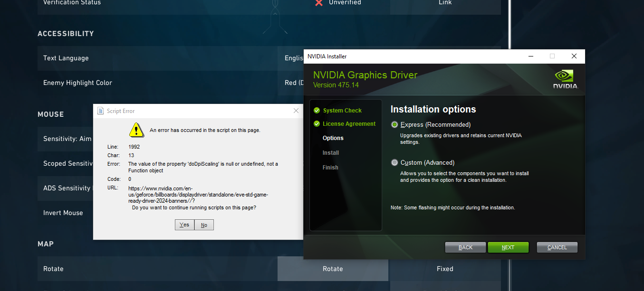This screenshot has width=644, height=291.
Task: Click Yes in Script Error dialog
Action: tap(184, 225)
